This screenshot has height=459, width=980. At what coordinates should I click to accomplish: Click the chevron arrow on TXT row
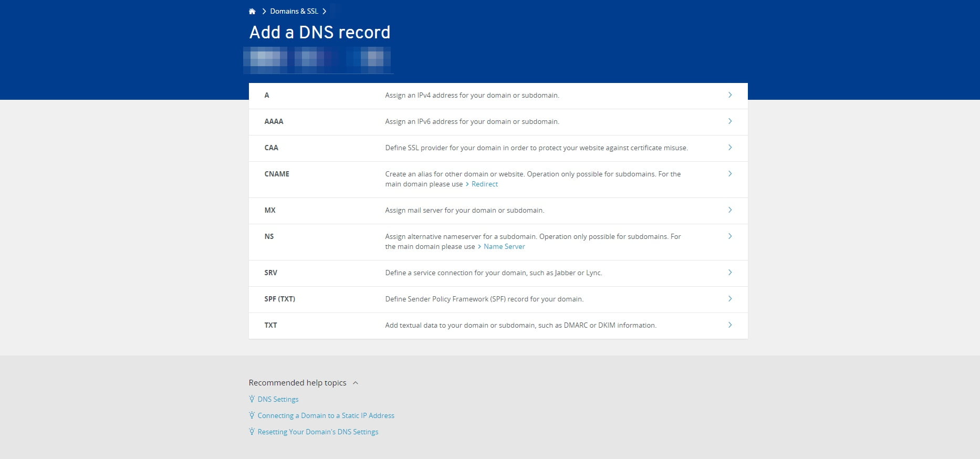click(729, 325)
